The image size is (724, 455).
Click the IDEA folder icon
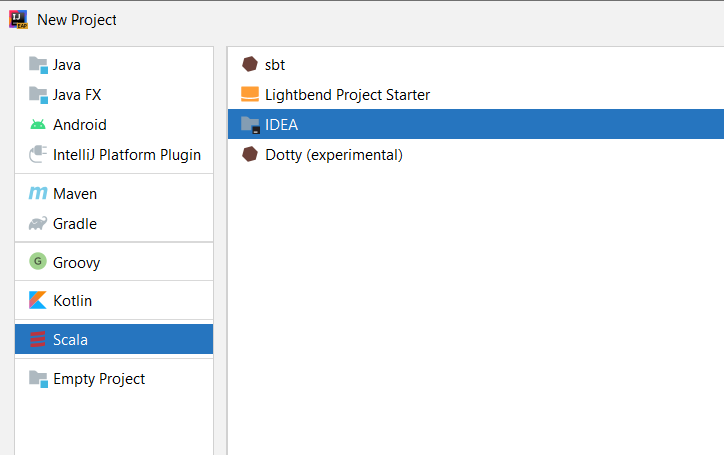250,125
